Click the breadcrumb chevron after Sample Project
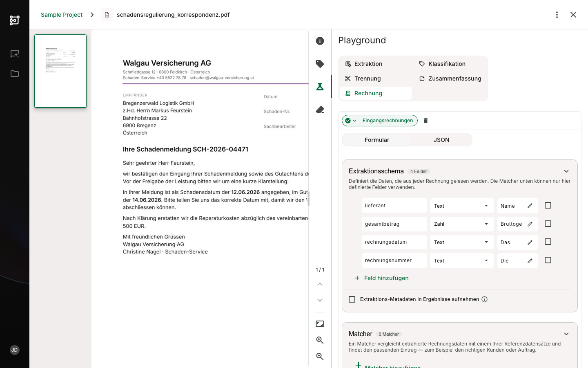Image resolution: width=588 pixels, height=368 pixels. (x=92, y=15)
